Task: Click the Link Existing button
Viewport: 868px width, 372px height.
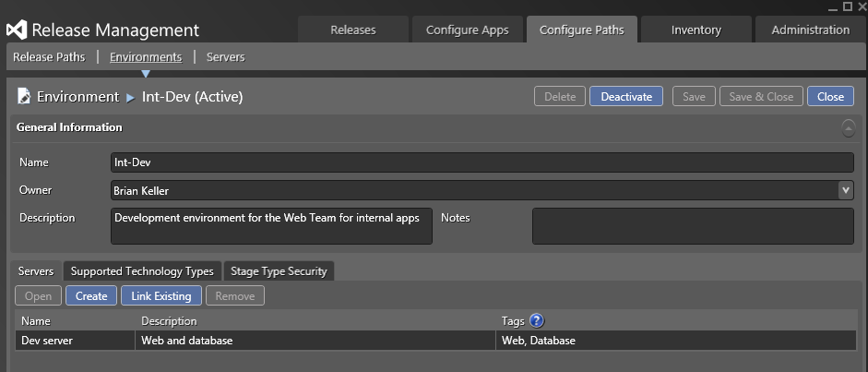Action: 161,296
